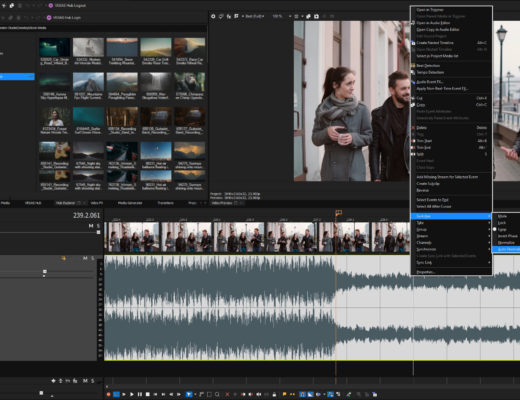
Task: Toggle Enable Snapping magnet icon
Action: tap(302, 394)
